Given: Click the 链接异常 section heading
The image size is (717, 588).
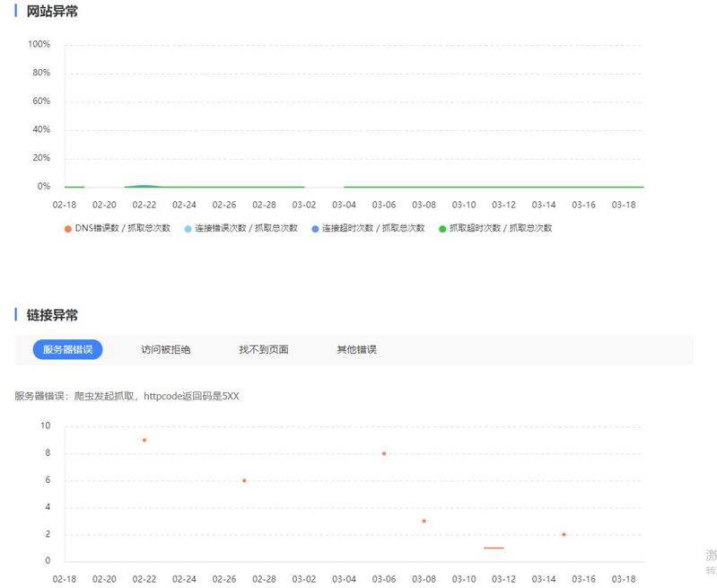Looking at the screenshot, I should pos(52,315).
